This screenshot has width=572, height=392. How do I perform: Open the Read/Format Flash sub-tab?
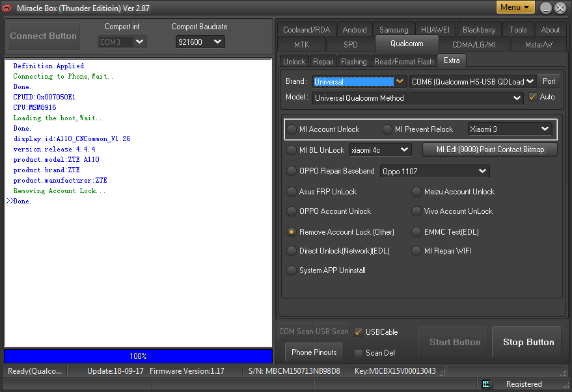(404, 62)
